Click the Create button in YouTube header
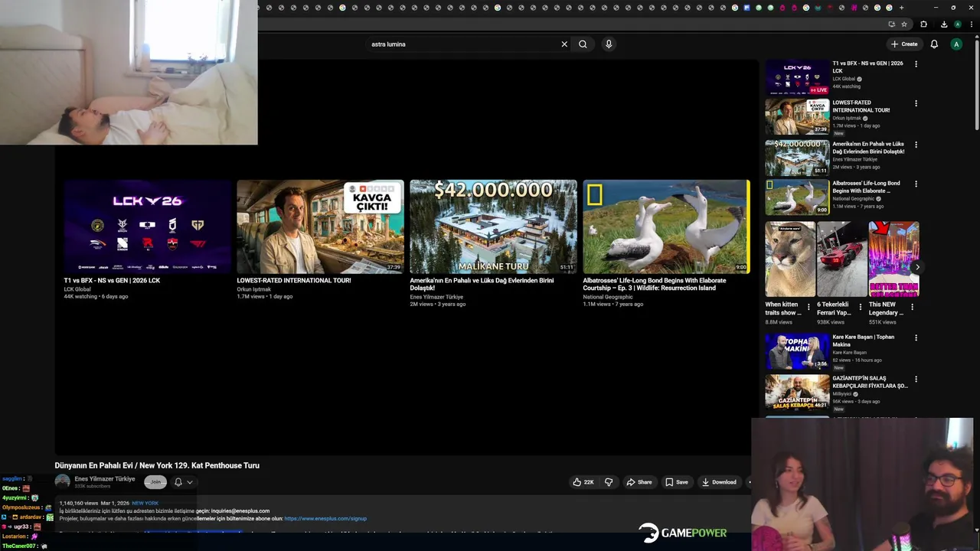This screenshot has width=980, height=551. pos(904,44)
